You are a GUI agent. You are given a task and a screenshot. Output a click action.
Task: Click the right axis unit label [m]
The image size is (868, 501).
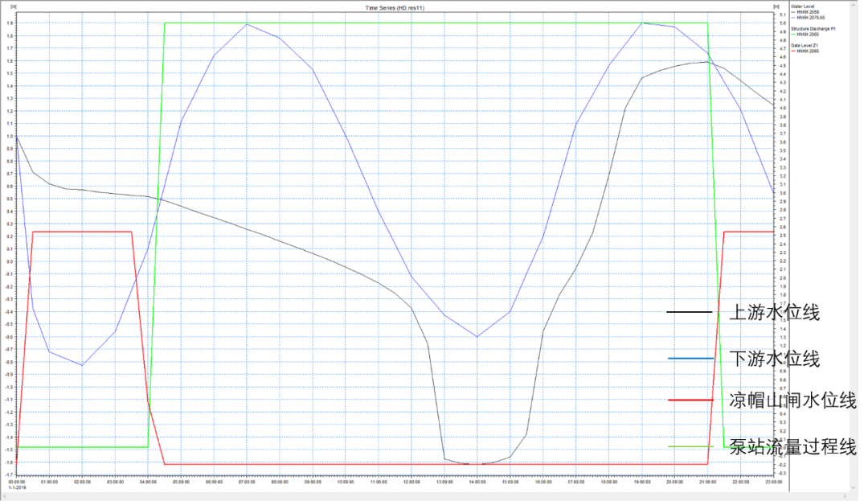point(776,6)
